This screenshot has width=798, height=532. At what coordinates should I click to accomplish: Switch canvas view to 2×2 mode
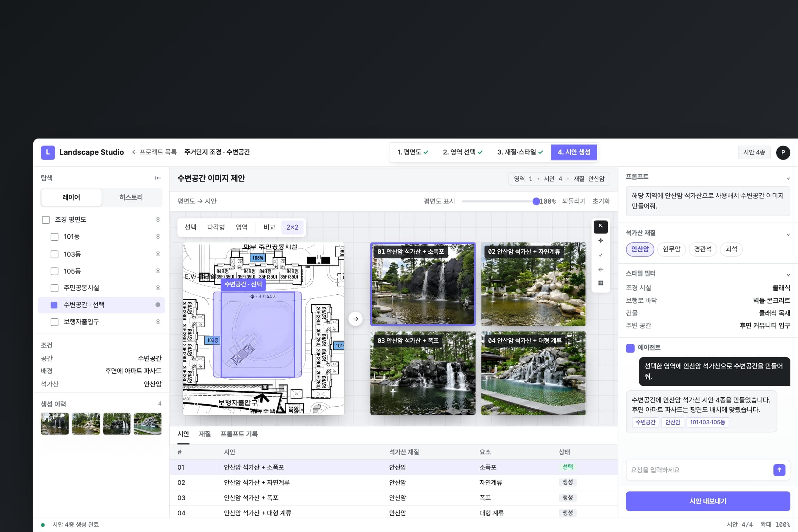click(292, 227)
